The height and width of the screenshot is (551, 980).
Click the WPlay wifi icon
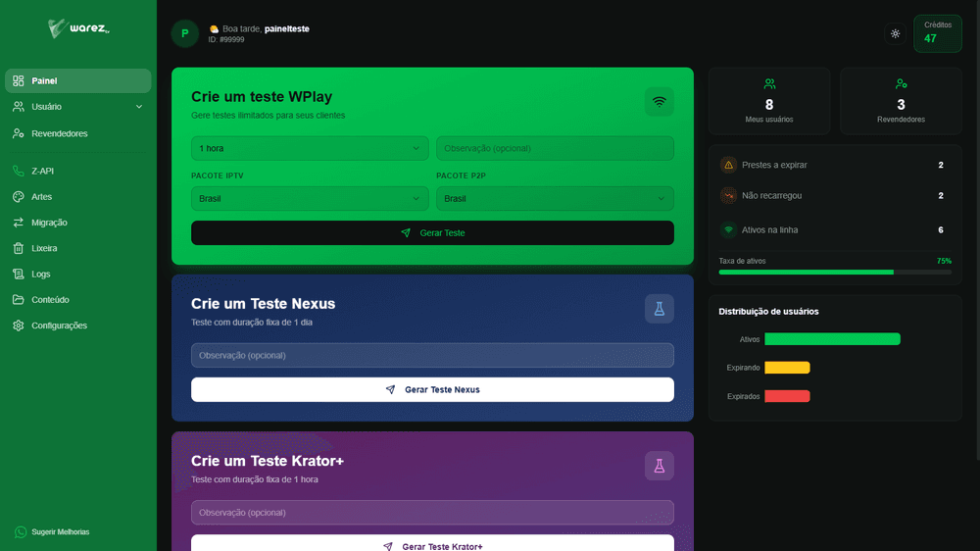click(x=659, y=102)
